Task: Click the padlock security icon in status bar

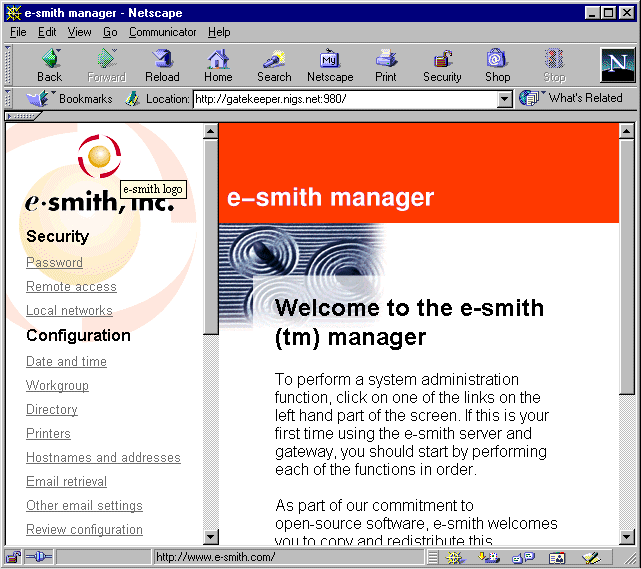Action: click(x=13, y=557)
